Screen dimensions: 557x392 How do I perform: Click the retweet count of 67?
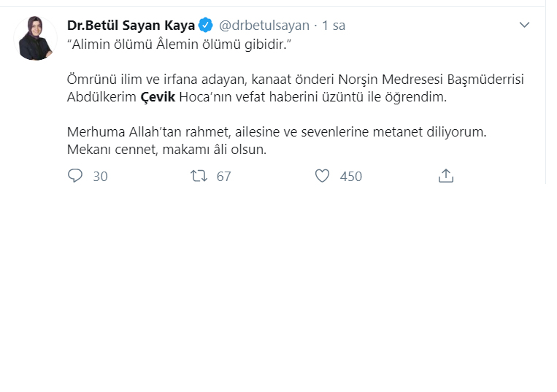pyautogui.click(x=223, y=176)
